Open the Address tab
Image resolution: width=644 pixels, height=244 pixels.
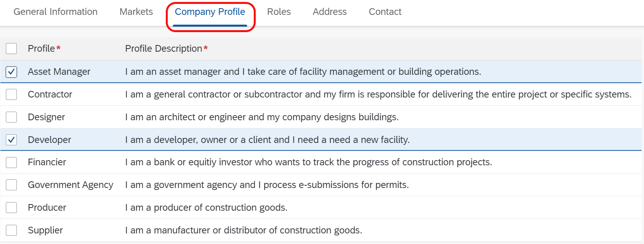tap(330, 12)
